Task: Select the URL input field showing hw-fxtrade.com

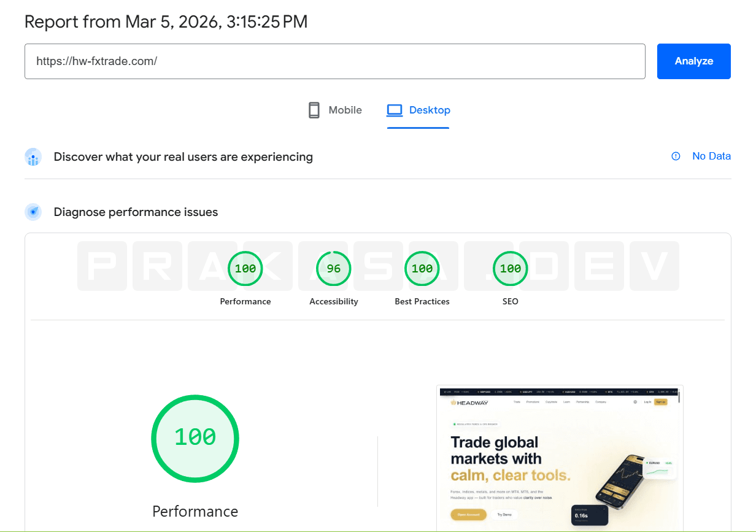Action: [334, 61]
